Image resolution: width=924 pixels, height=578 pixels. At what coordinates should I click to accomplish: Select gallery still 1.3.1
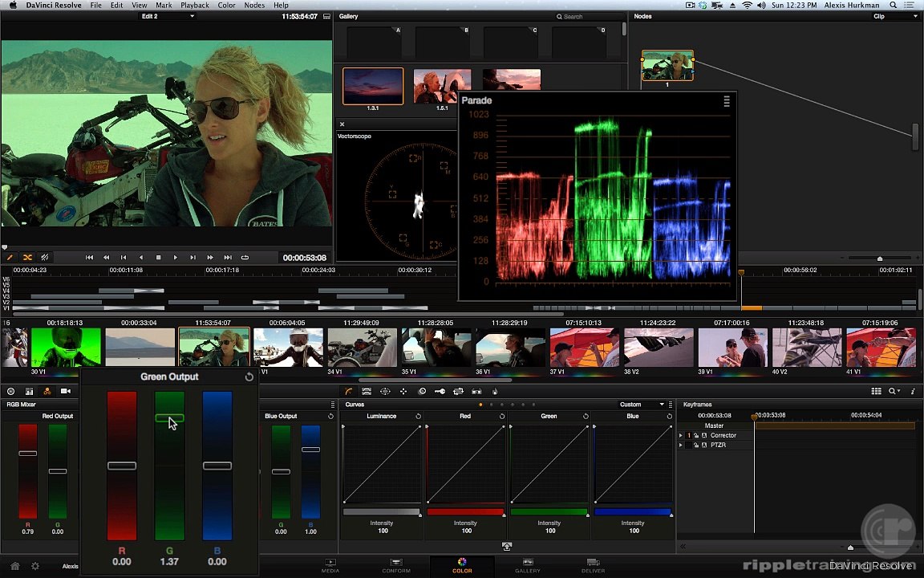(x=372, y=86)
